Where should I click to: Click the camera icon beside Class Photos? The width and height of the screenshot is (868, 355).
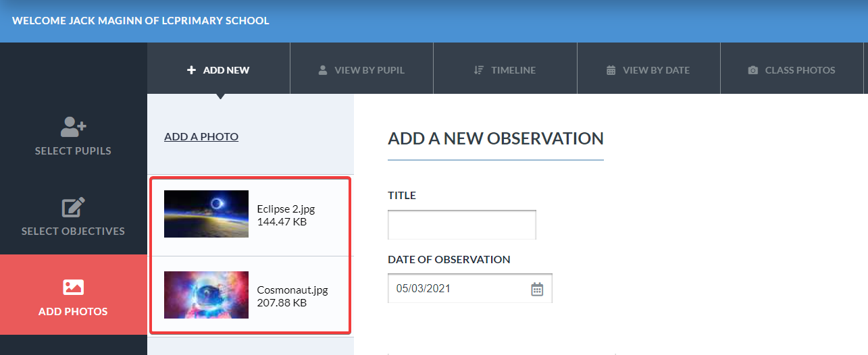click(x=753, y=70)
